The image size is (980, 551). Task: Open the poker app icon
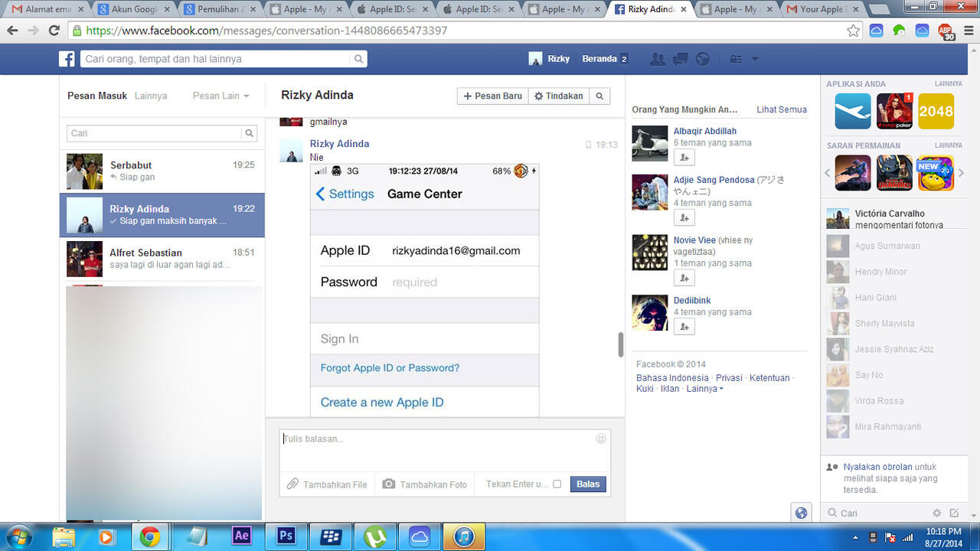click(x=894, y=111)
